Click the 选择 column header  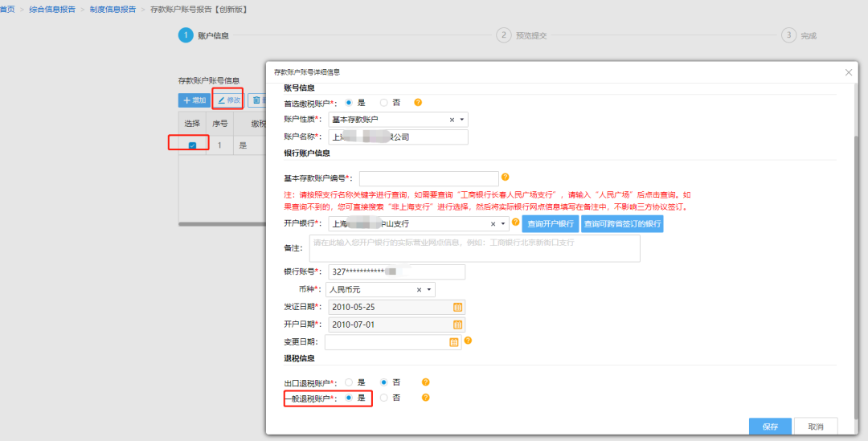pos(192,124)
